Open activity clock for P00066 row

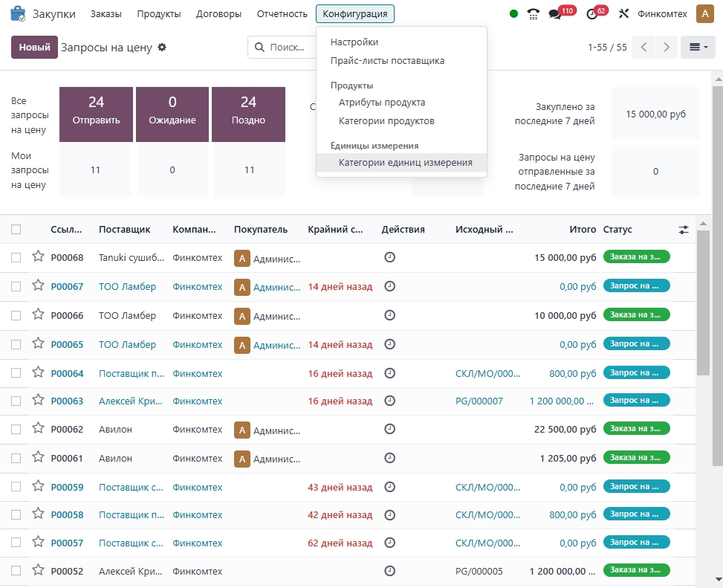click(x=389, y=314)
